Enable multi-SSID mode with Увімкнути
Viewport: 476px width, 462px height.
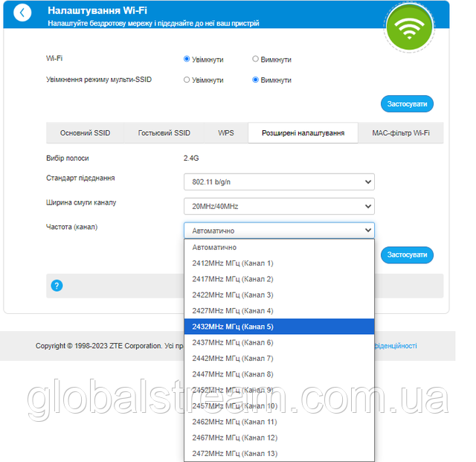pos(187,80)
